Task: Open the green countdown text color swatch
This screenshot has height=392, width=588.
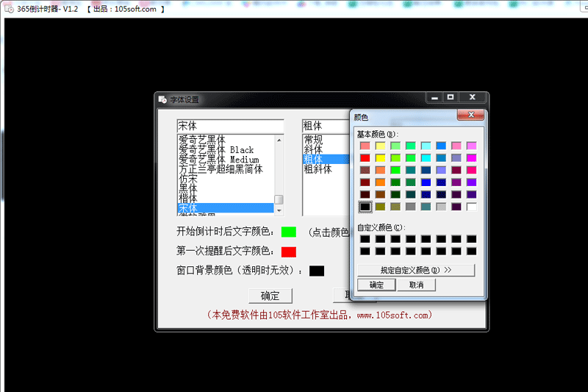Action: point(288,232)
